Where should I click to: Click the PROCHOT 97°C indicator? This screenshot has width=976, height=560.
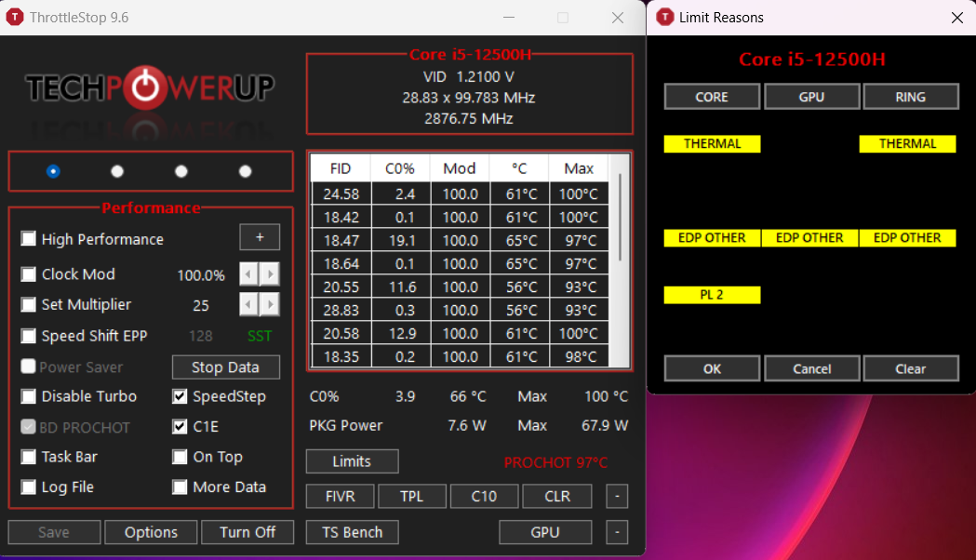point(555,462)
